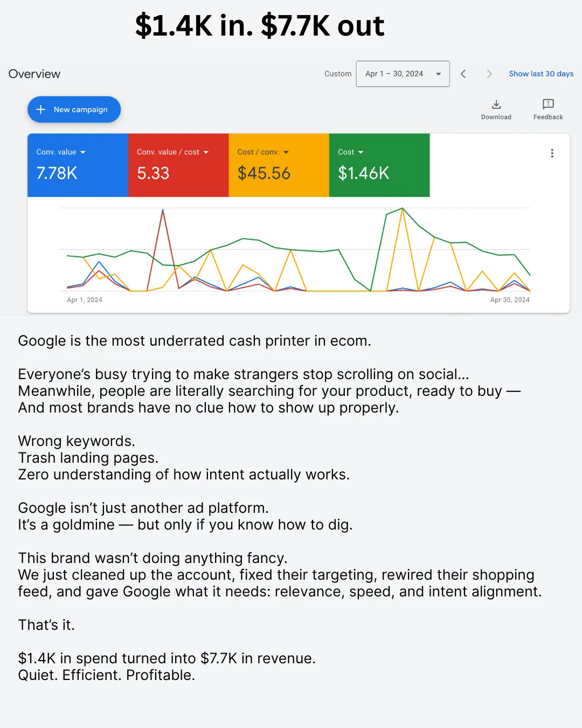Select the yellow $45.56 scorecard

click(279, 165)
